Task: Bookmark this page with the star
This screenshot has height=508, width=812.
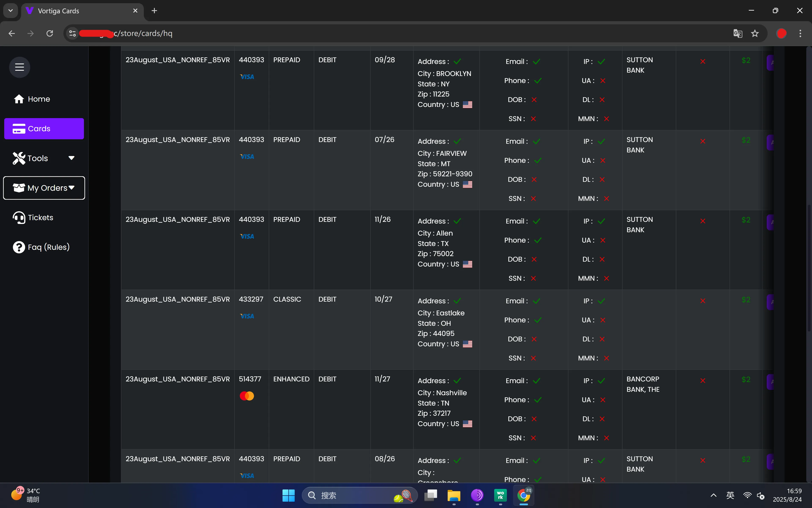Action: (755, 33)
